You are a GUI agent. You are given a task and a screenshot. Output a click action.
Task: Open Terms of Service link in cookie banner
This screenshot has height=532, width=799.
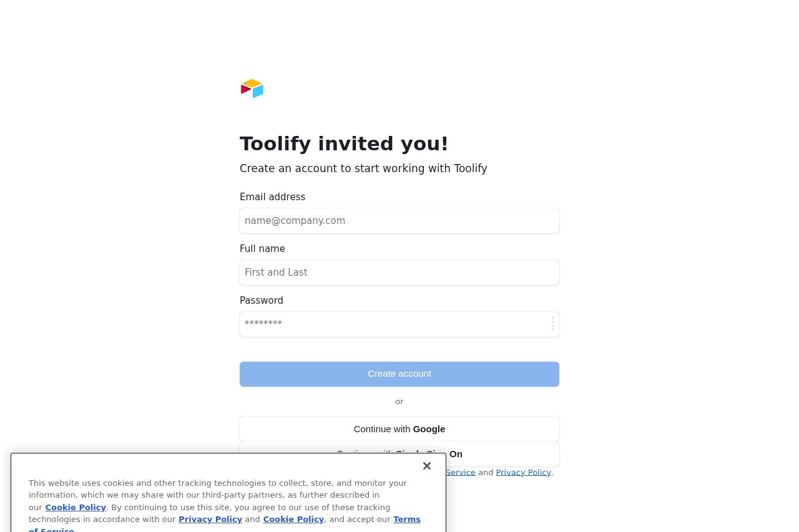coord(406,520)
